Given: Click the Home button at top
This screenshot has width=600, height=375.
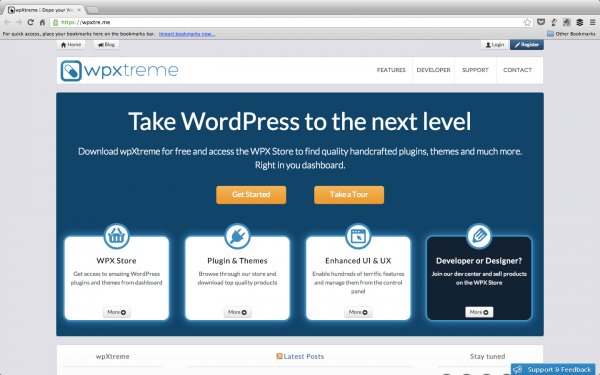Looking at the screenshot, I should (x=71, y=45).
